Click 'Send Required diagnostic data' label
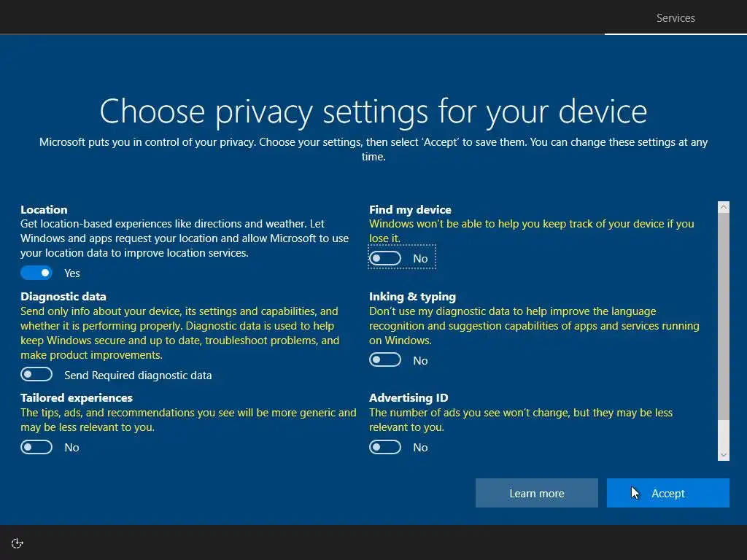 pos(138,376)
